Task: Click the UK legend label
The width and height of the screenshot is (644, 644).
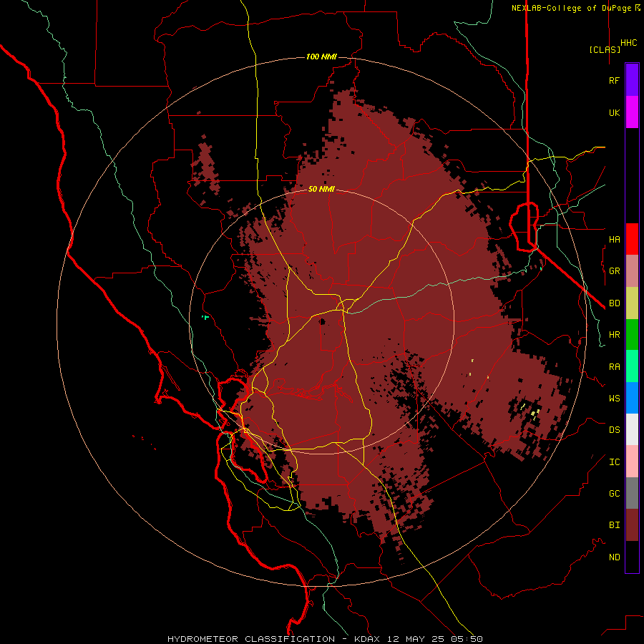Action: point(615,112)
